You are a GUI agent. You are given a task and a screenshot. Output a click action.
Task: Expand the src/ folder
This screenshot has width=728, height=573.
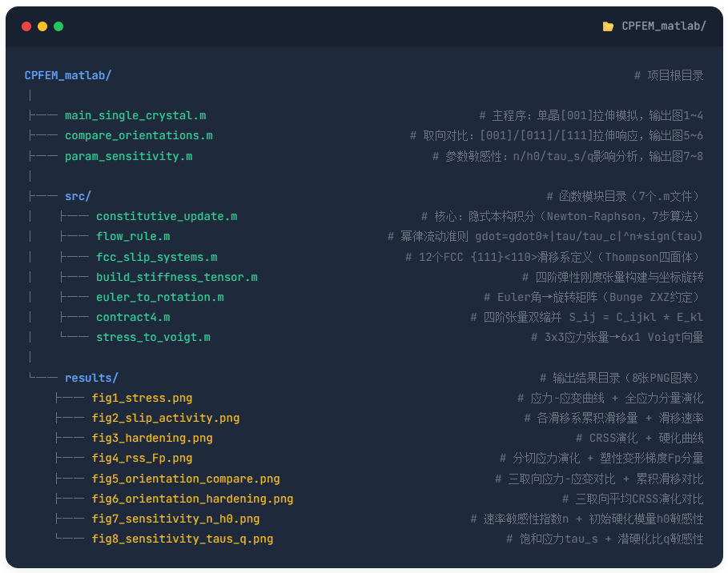click(x=78, y=196)
